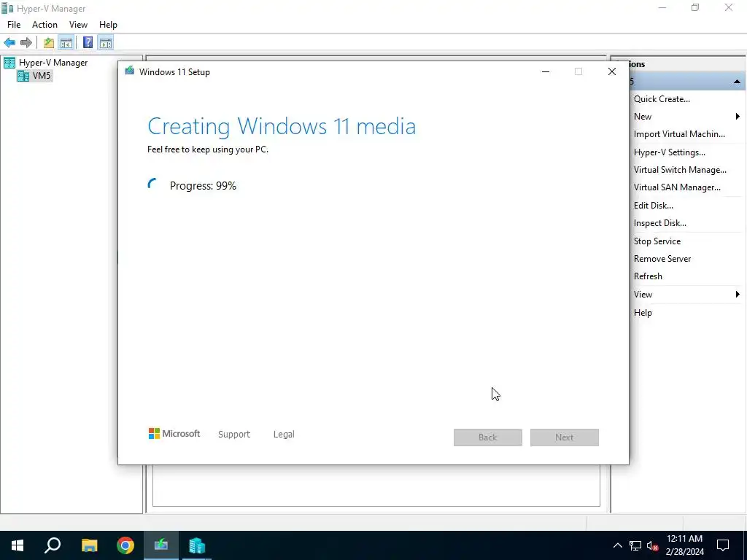Click Quick Create in Actions pane
Viewport: 747px width, 560px height.
[x=662, y=99]
